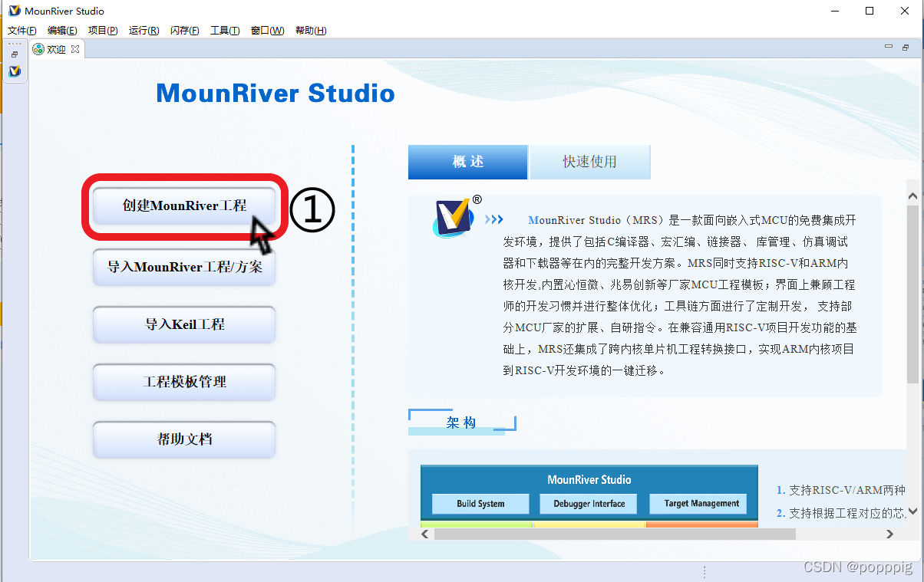924x582 pixels.
Task: Open the 文件(F) menu
Action: pos(22,31)
